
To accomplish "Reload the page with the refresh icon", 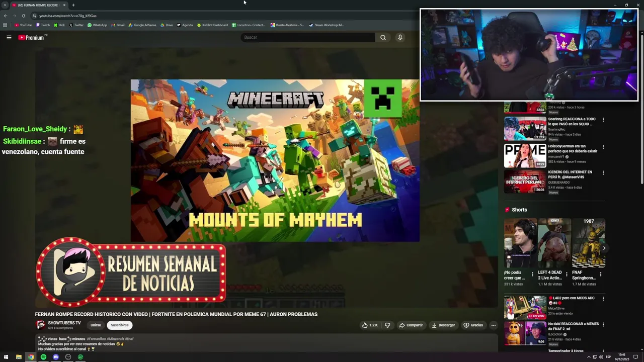I will pos(23,16).
